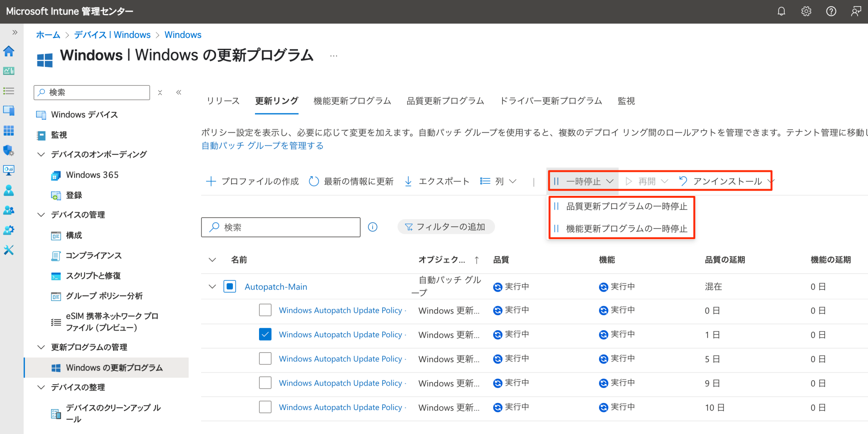Screen dimensions: 868x434
Task: Open the notifications bell icon
Action: (781, 11)
